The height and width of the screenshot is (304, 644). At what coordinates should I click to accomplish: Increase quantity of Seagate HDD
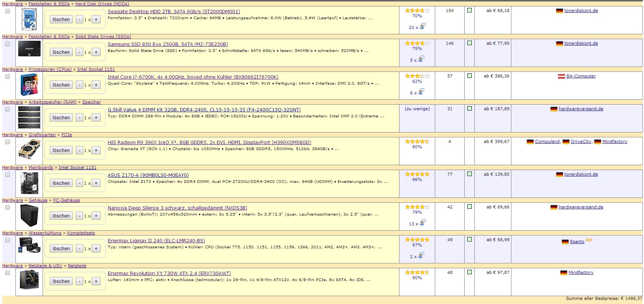(96, 20)
